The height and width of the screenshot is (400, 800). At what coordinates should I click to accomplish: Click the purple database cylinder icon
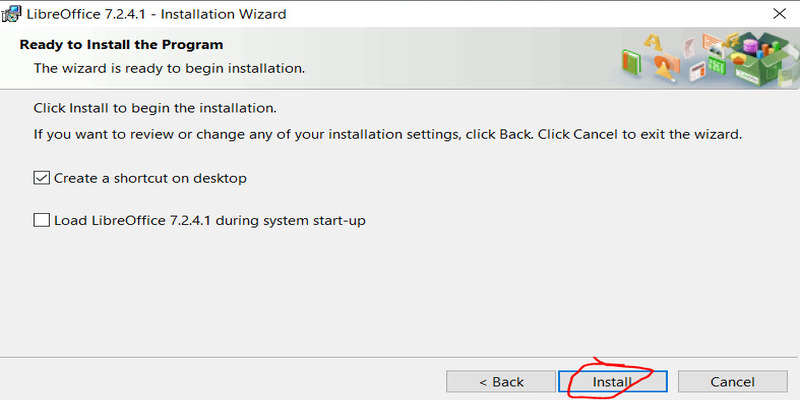tap(751, 47)
